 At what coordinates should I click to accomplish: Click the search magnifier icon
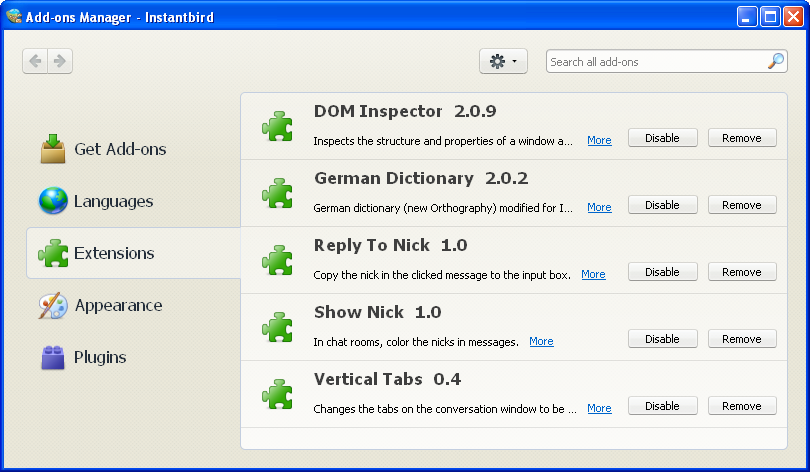(775, 61)
